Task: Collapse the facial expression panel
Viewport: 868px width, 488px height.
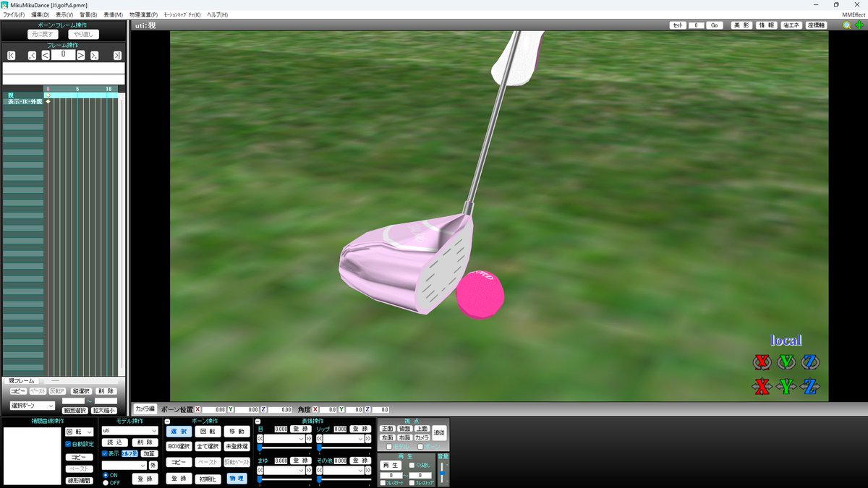Action: (258, 421)
